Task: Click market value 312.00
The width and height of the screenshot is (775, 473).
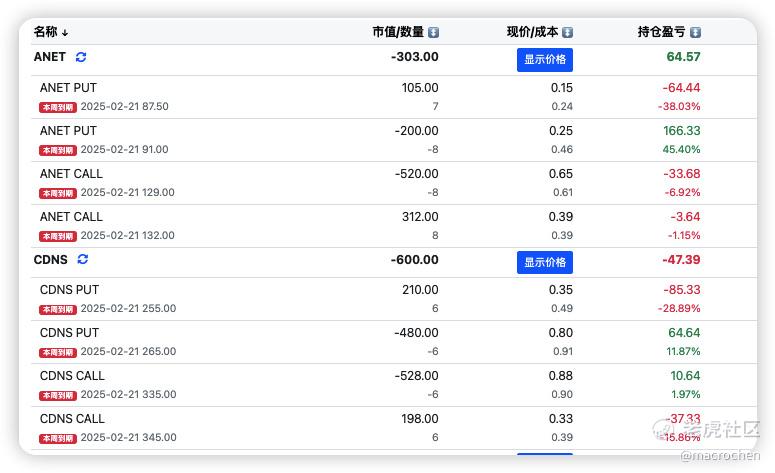Action: click(x=420, y=216)
